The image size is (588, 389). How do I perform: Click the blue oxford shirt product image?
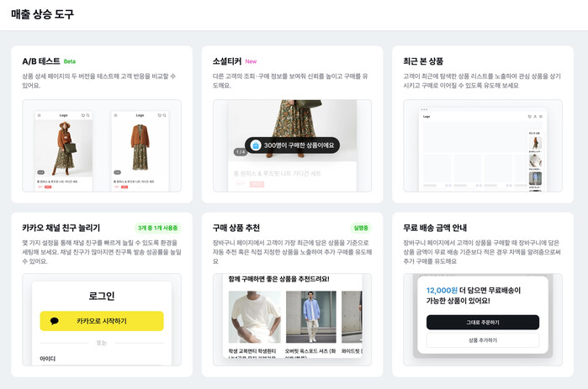pos(310,317)
